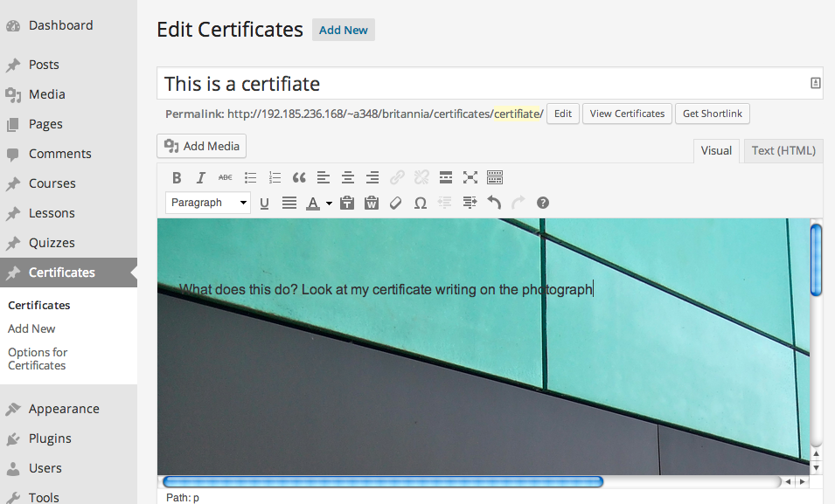Open the Paragraph format dropdown
Viewport: 835px width, 504px height.
(208, 203)
